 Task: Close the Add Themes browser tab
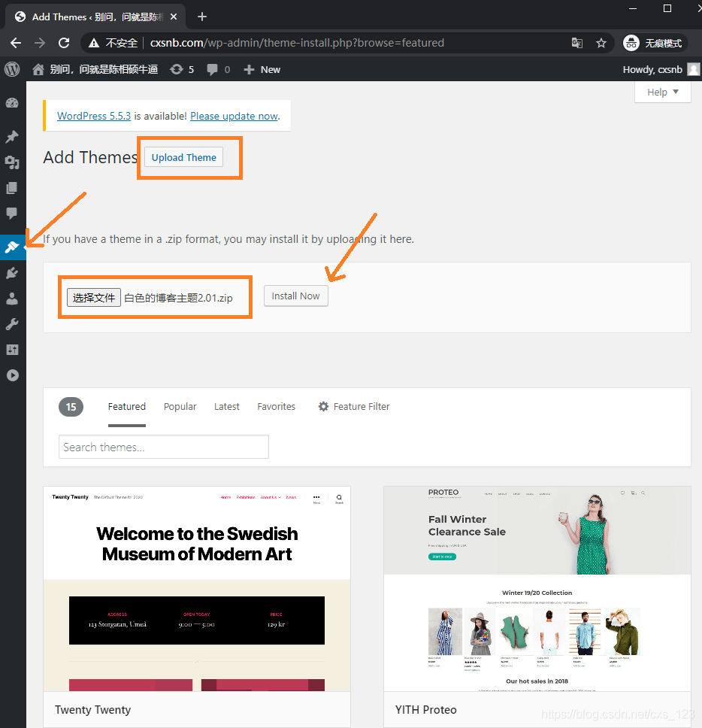tap(174, 17)
